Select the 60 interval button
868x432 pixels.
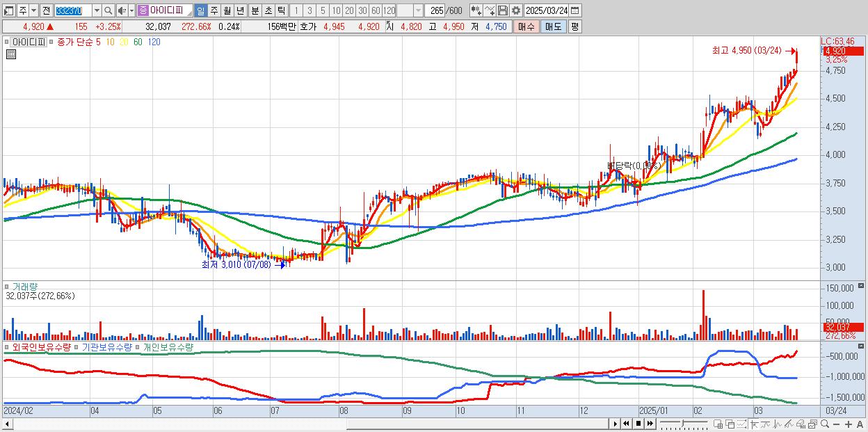376,10
